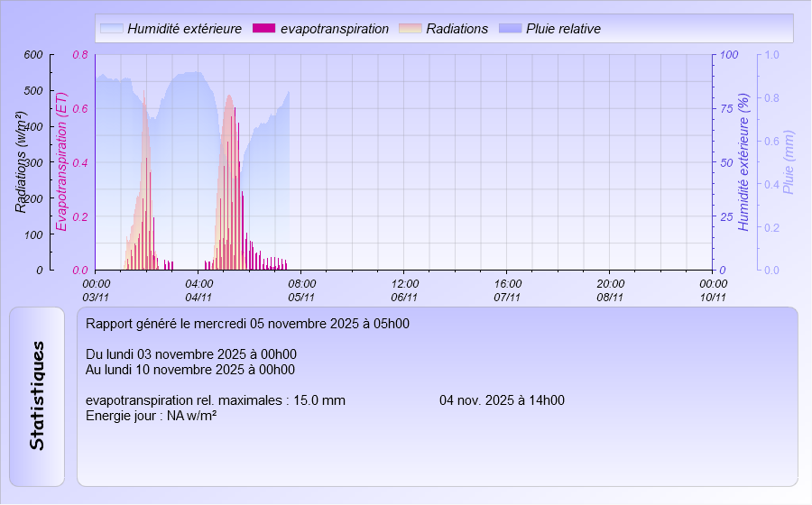Image resolution: width=812 pixels, height=505 pixels.
Task: Click the Radiations legend color swatch
Action: click(411, 29)
